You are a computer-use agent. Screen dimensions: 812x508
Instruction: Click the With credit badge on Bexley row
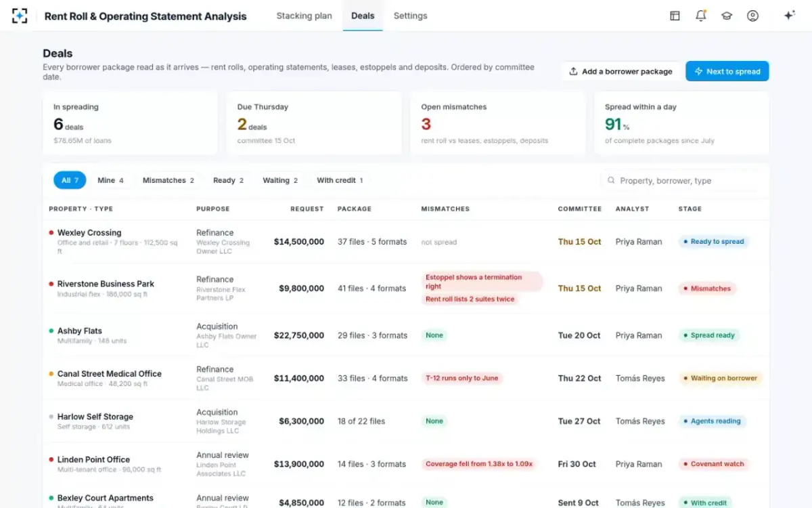click(704, 503)
